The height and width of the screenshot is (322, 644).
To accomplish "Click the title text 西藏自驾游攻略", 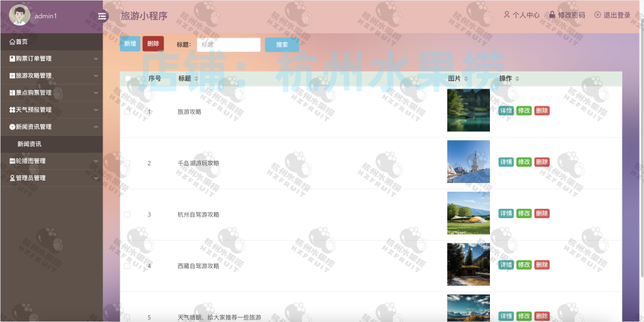I will (198, 266).
